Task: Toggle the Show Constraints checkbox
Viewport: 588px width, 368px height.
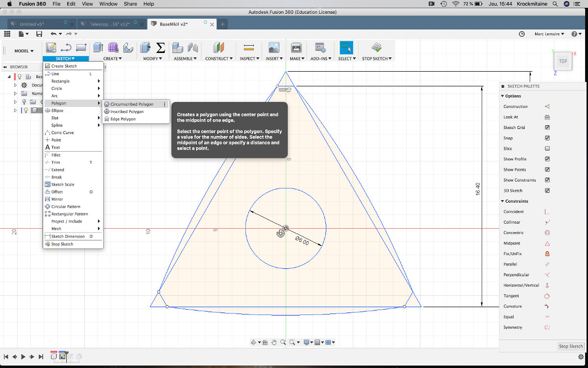Action: (547, 180)
